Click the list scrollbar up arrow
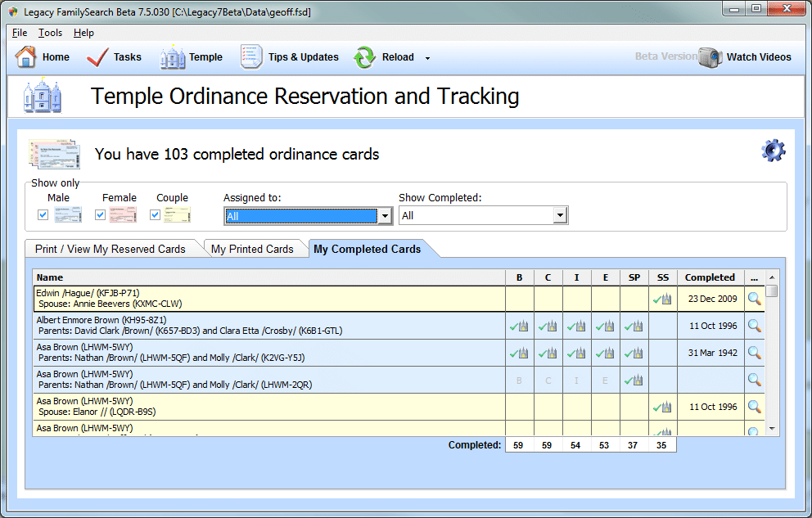812x518 pixels. (x=772, y=277)
